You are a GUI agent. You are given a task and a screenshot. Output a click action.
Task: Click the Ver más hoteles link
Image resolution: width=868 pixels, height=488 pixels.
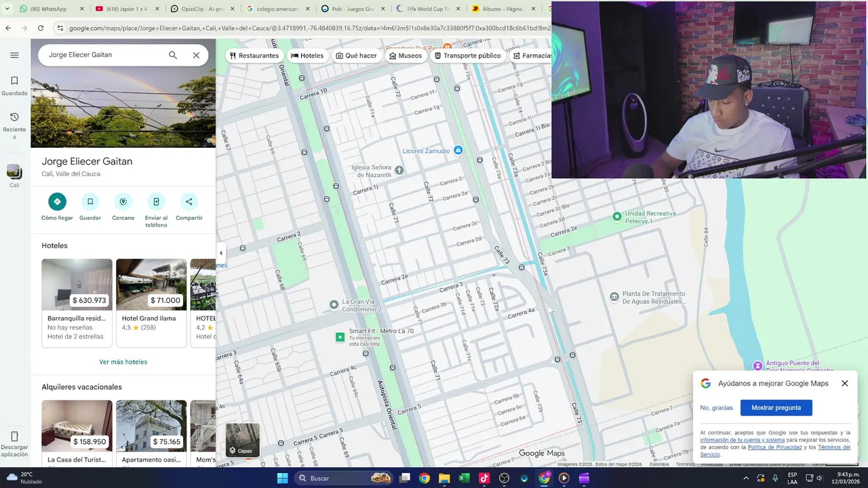point(123,362)
